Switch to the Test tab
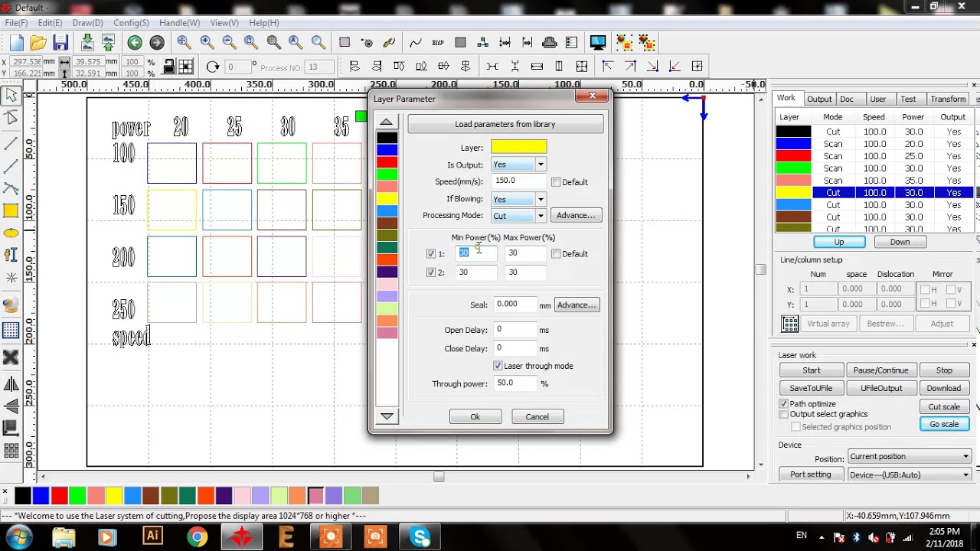Screen dimensions: 980x551 pyautogui.click(x=908, y=99)
